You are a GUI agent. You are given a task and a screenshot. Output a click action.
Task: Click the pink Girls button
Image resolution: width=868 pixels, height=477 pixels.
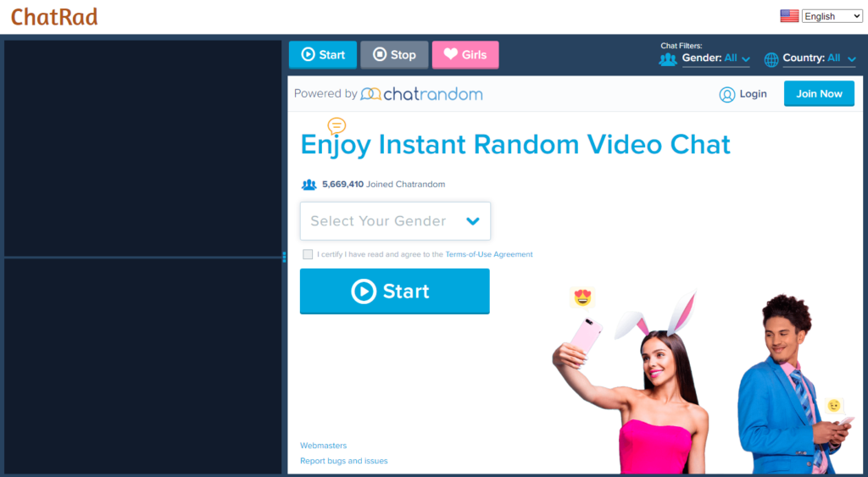click(465, 55)
